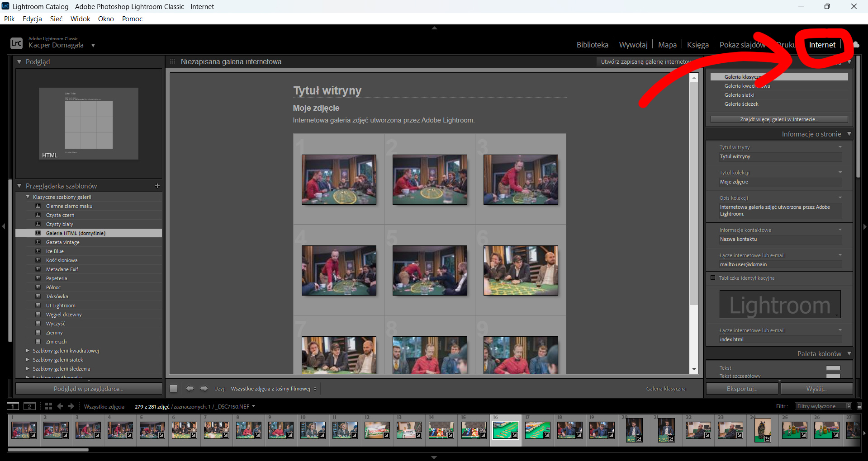Viewport: 868px width, 461px height.
Task: Collapse Przeglądarka szablonów panel
Action: point(19,186)
